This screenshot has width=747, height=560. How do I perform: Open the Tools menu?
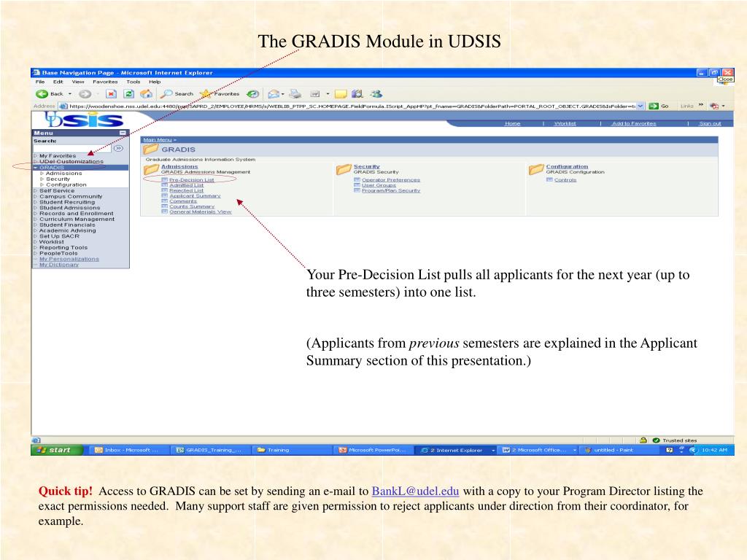(x=133, y=82)
